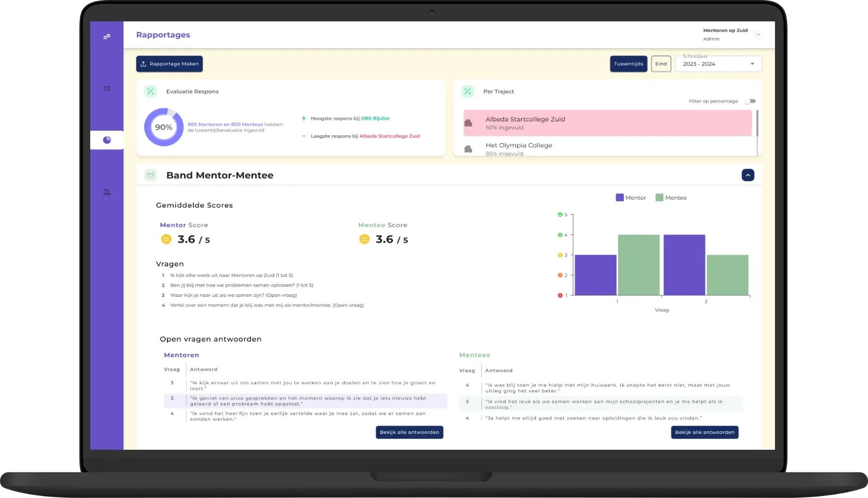Collapse the Band Mentor-Mentee section
This screenshot has height=498, width=868.
(x=748, y=175)
